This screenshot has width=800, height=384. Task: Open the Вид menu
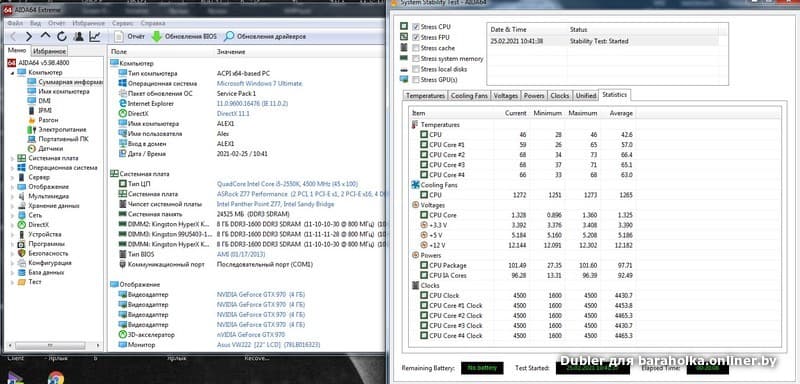click(35, 23)
